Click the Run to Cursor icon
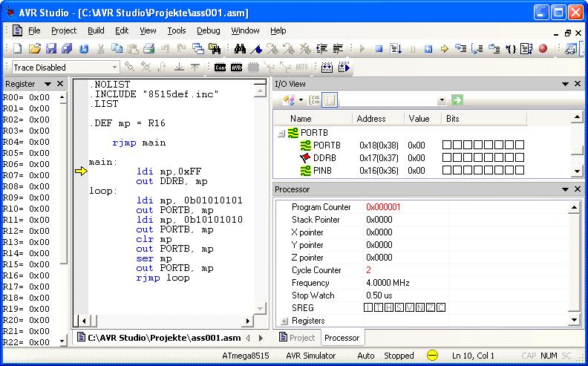Viewport: 588px width, 366px height. pyautogui.click(x=396, y=49)
